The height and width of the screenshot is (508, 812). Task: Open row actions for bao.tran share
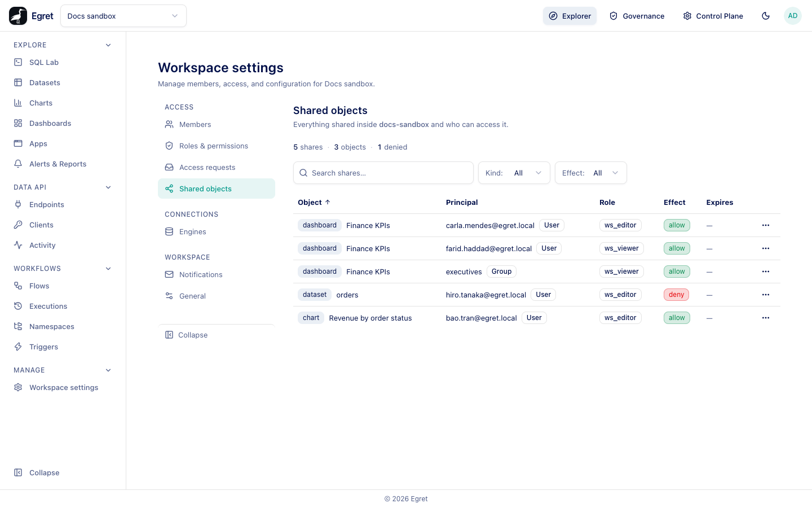pos(766,318)
